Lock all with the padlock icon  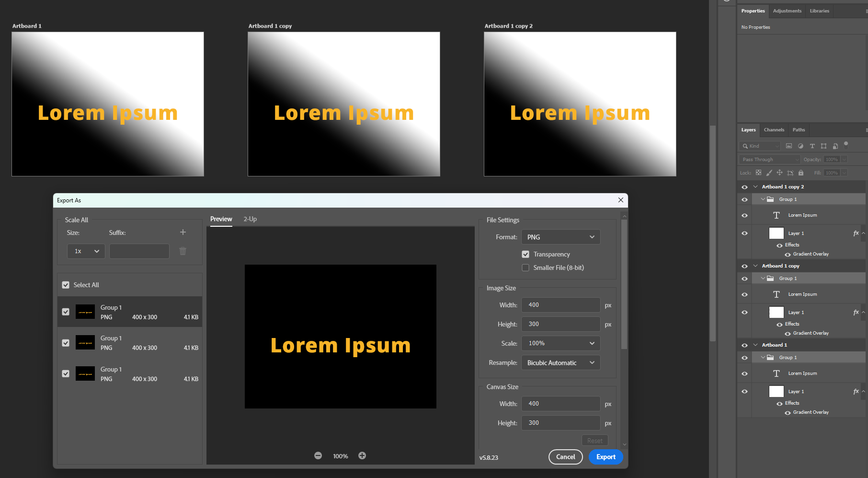coord(801,173)
